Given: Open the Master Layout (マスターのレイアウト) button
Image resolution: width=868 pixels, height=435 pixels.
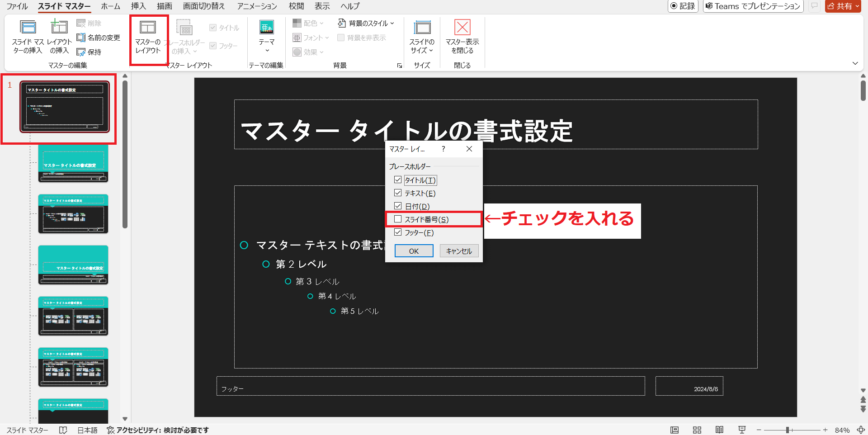Looking at the screenshot, I should pyautogui.click(x=148, y=37).
